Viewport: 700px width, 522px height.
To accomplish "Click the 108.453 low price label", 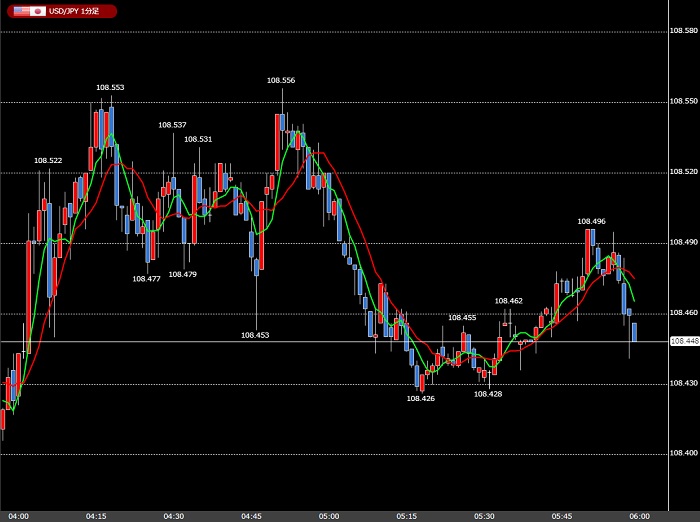I will (255, 335).
